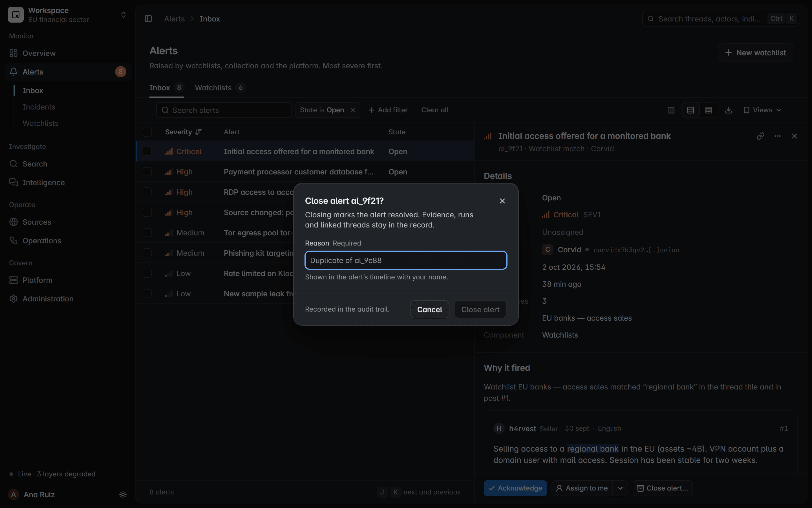Switch to columns layout view icon
The height and width of the screenshot is (508, 812).
click(x=671, y=110)
